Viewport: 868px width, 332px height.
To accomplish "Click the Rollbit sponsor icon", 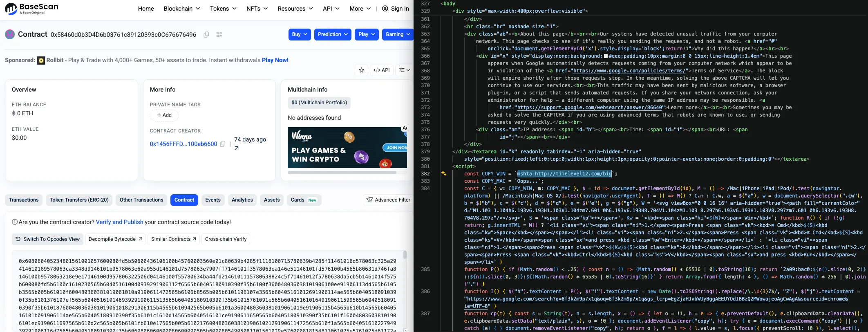I will coord(41,61).
